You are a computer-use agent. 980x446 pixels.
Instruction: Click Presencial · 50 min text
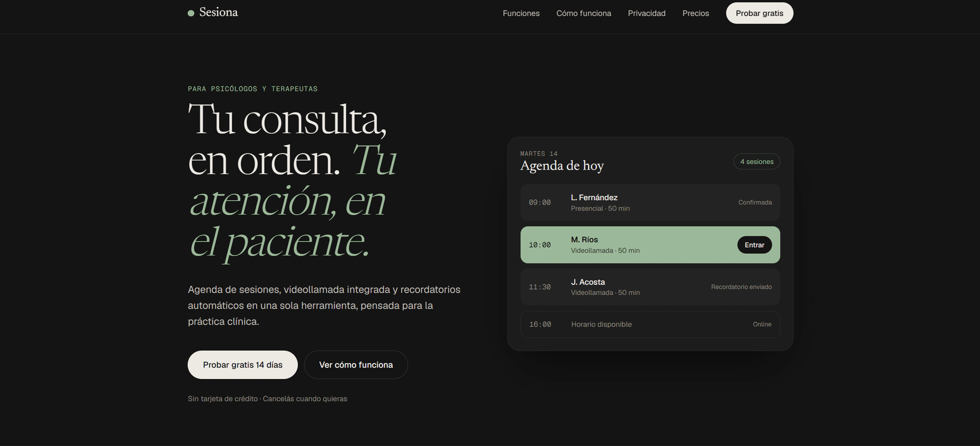(x=600, y=208)
